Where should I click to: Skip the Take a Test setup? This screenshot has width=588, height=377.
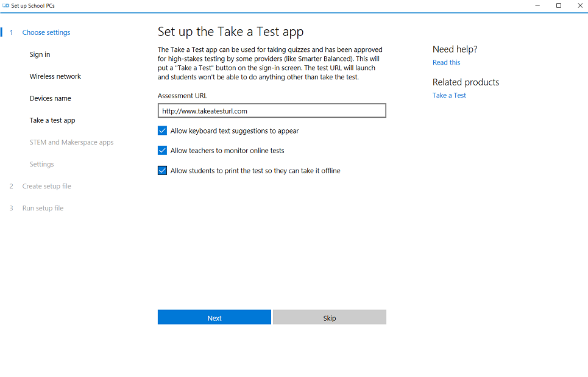click(x=330, y=317)
